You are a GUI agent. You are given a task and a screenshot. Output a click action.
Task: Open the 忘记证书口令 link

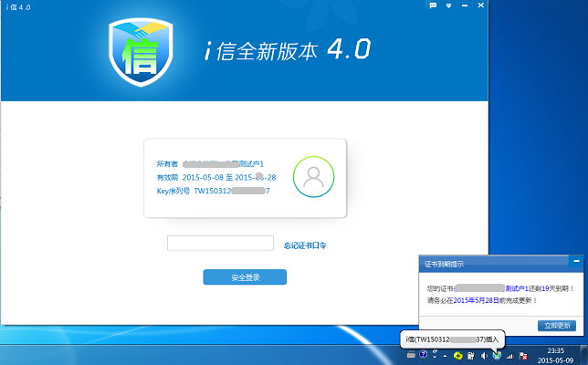tap(305, 245)
